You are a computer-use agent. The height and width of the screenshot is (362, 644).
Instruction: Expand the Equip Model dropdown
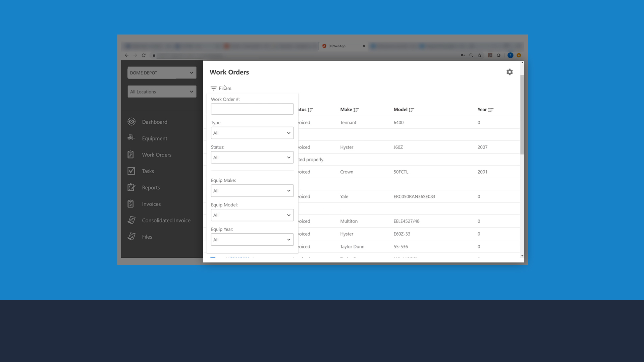tap(252, 215)
